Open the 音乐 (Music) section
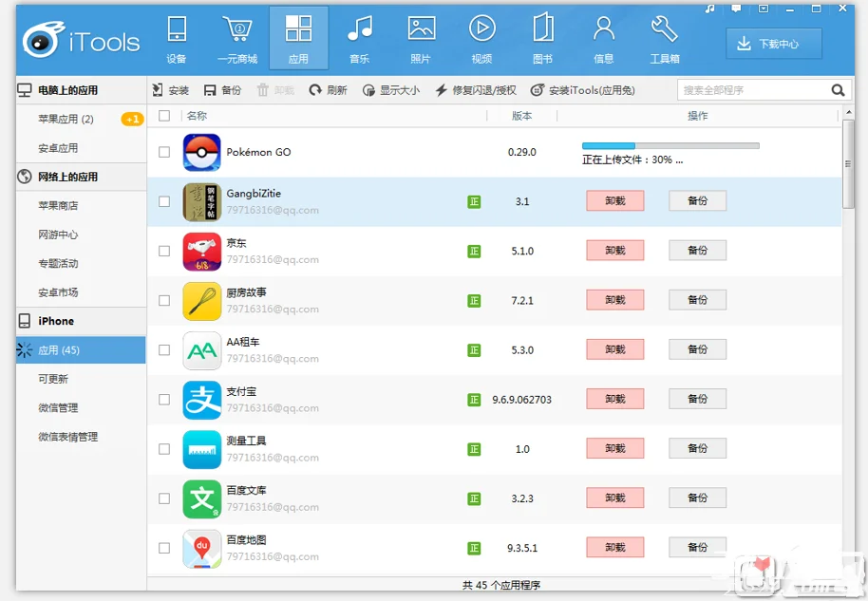This screenshot has width=868, height=601. (x=360, y=40)
